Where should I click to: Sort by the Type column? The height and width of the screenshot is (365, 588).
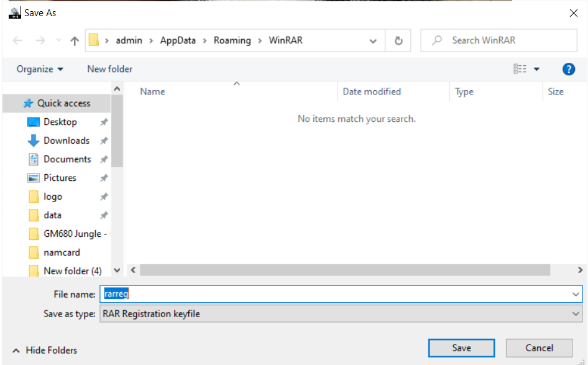pos(464,92)
